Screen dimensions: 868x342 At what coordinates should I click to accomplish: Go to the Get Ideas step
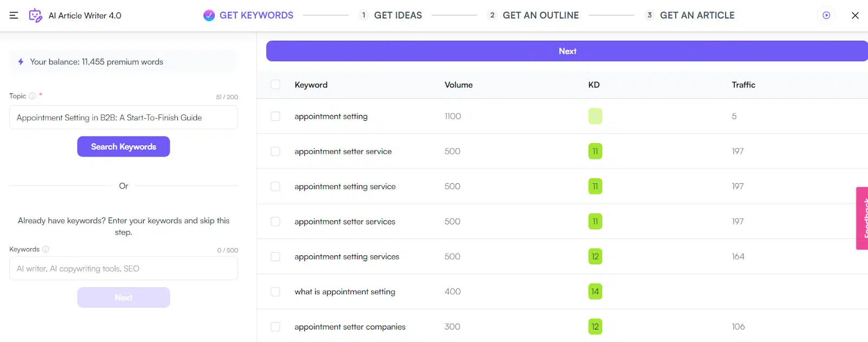coord(397,15)
